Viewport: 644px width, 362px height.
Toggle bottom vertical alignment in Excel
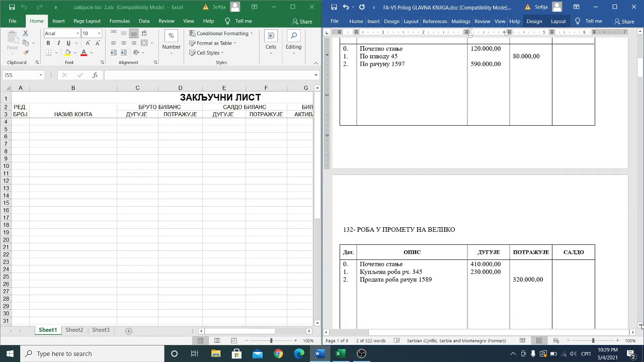tap(134, 34)
